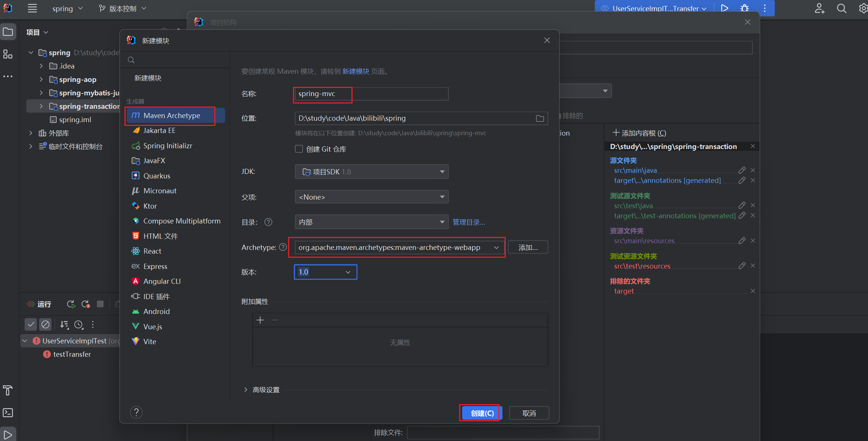Open the catalog Internal dropdown
868x441 pixels.
[x=372, y=222]
